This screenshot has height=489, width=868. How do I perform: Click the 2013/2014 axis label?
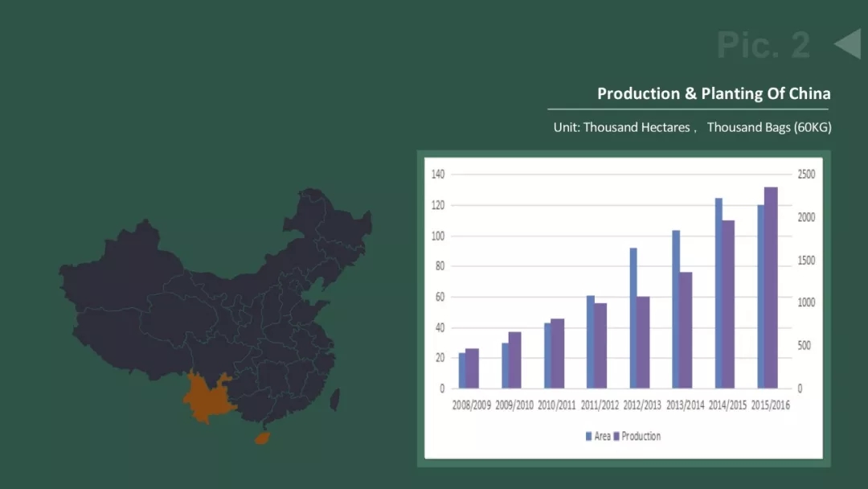[x=685, y=405]
